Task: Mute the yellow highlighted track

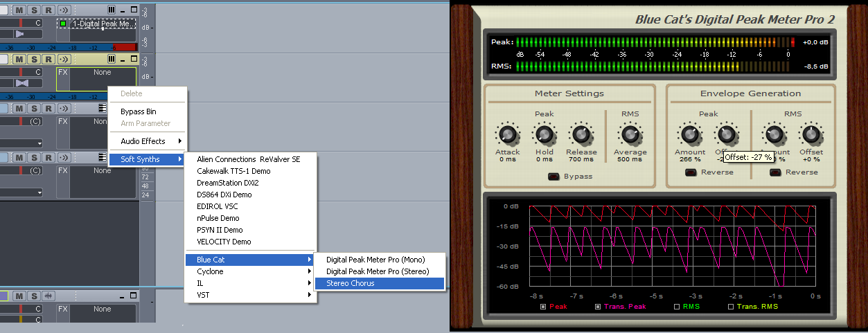Action: pos(20,59)
